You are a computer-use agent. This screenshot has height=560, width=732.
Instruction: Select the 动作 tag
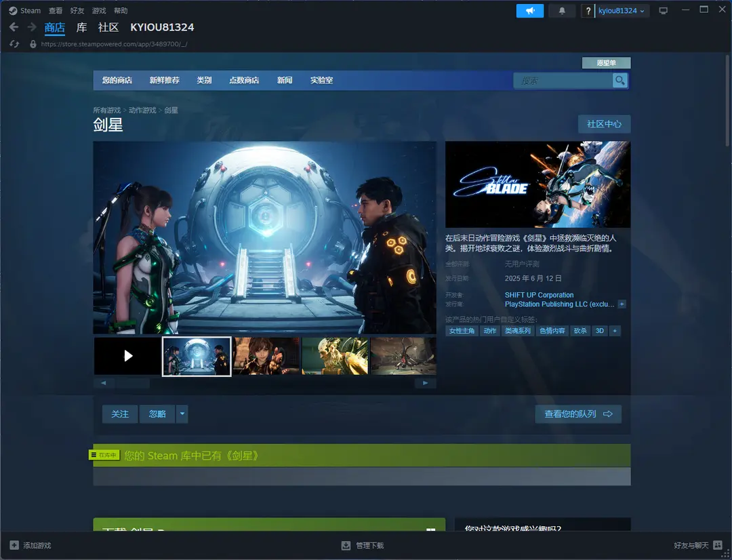pyautogui.click(x=490, y=331)
